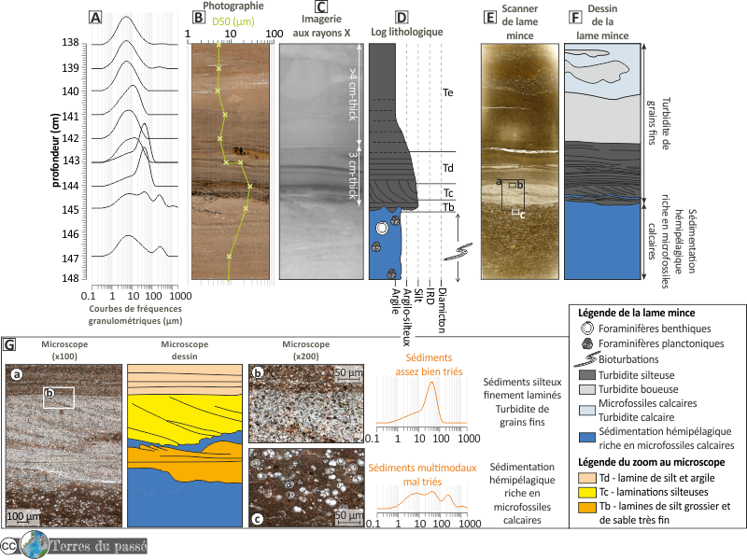Viewport: 747px width, 560px height.
Task: Click the '100 µm' scale bar label
Action: [22, 516]
